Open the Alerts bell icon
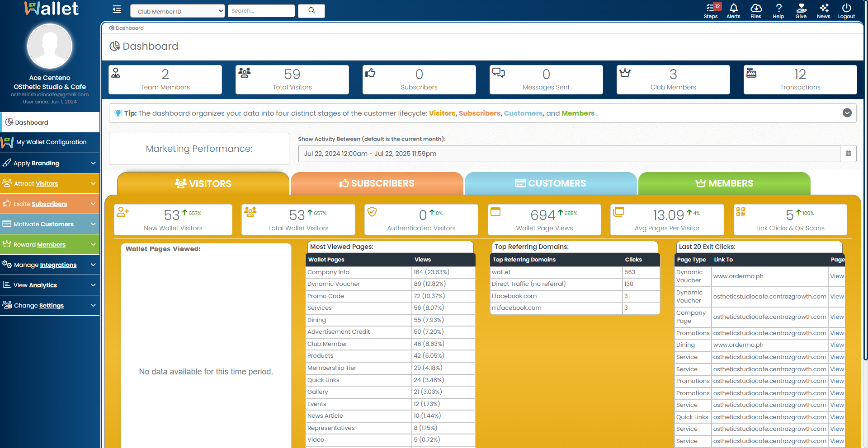Image resolution: width=868 pixels, height=448 pixels. pyautogui.click(x=733, y=10)
